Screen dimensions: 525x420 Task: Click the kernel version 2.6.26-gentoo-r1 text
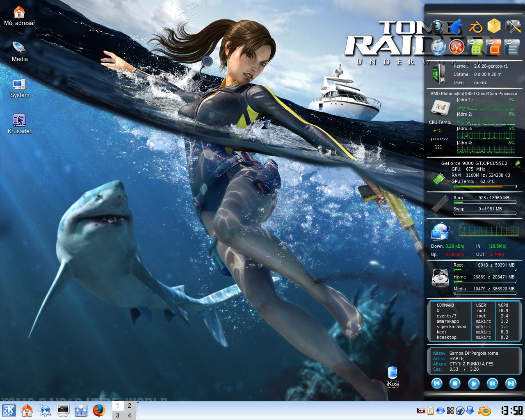(x=491, y=66)
